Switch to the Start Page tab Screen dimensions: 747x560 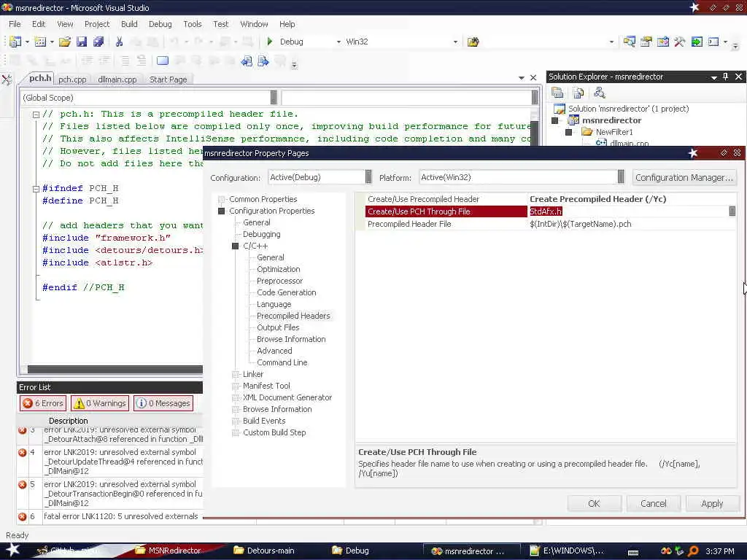[x=169, y=79]
